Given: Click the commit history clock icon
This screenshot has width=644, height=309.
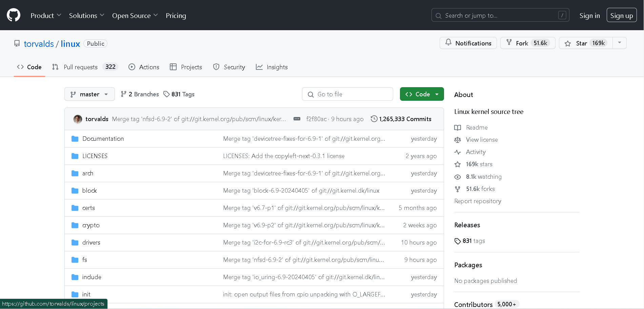Looking at the screenshot, I should [374, 119].
